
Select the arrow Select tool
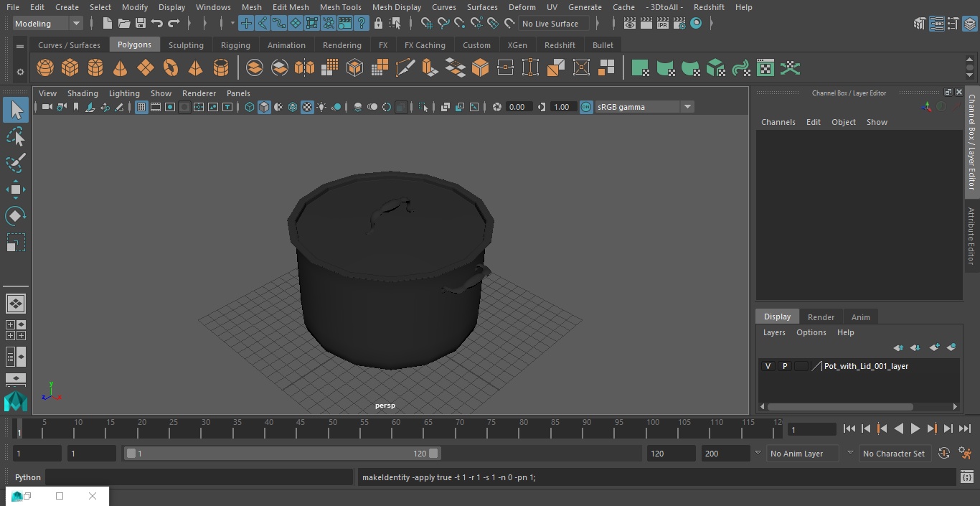pyautogui.click(x=16, y=110)
